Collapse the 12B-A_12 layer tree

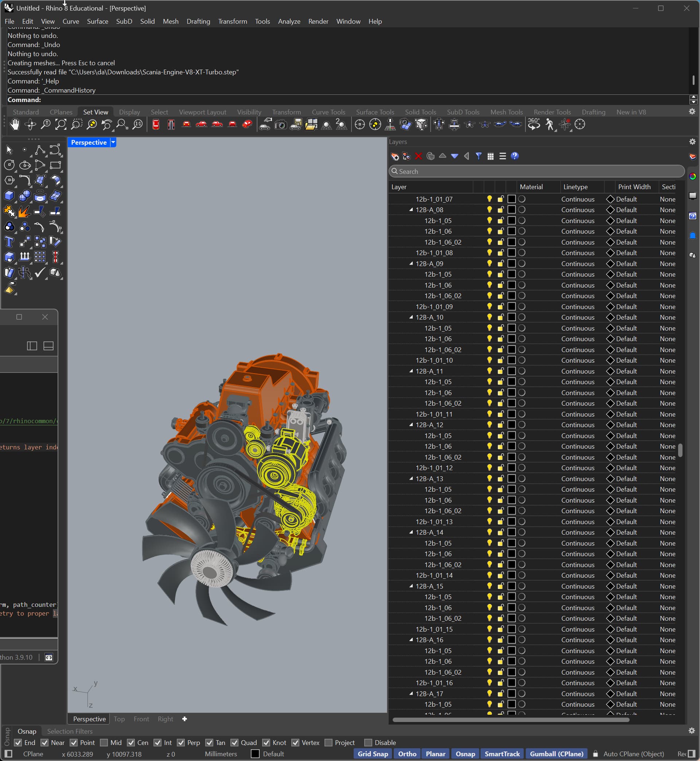tap(411, 425)
